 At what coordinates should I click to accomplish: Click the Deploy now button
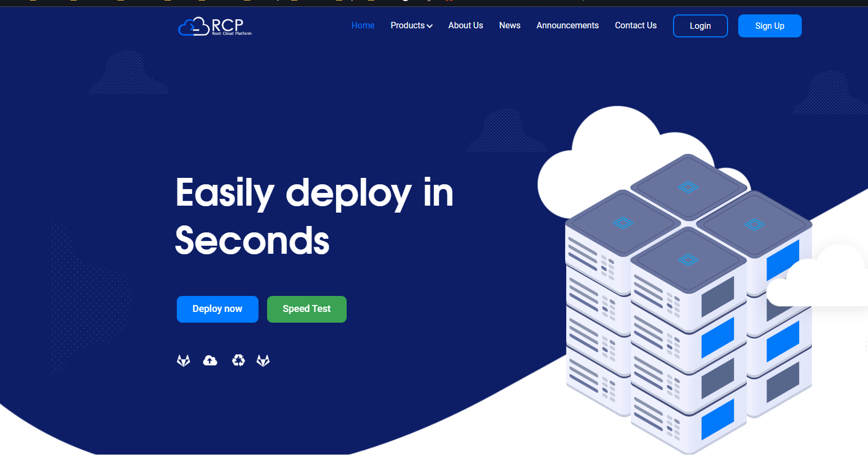(217, 309)
